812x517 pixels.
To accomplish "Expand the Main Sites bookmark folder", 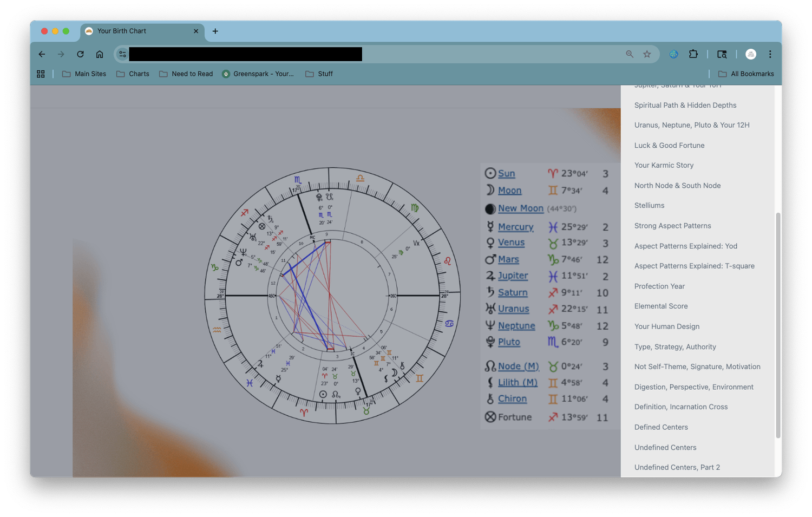I will pos(84,74).
